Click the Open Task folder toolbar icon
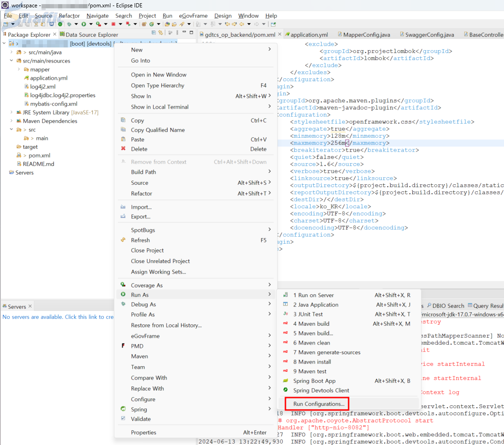504x445 pixels. tap(174, 24)
